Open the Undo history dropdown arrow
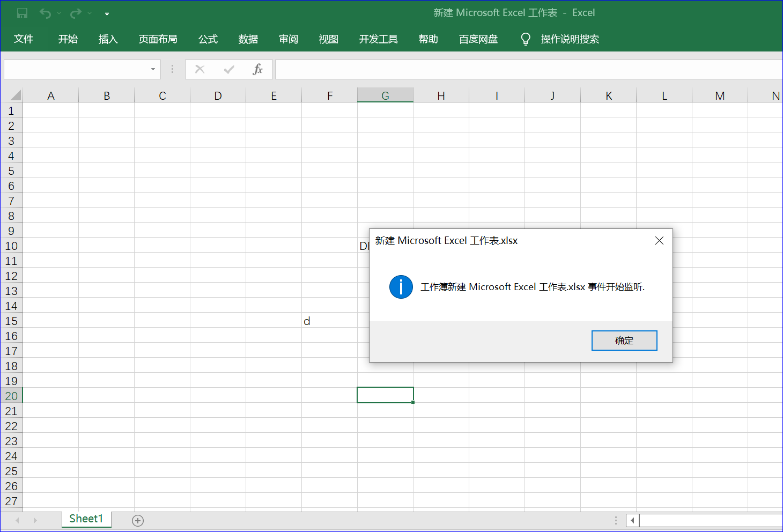The height and width of the screenshot is (532, 783). click(59, 13)
